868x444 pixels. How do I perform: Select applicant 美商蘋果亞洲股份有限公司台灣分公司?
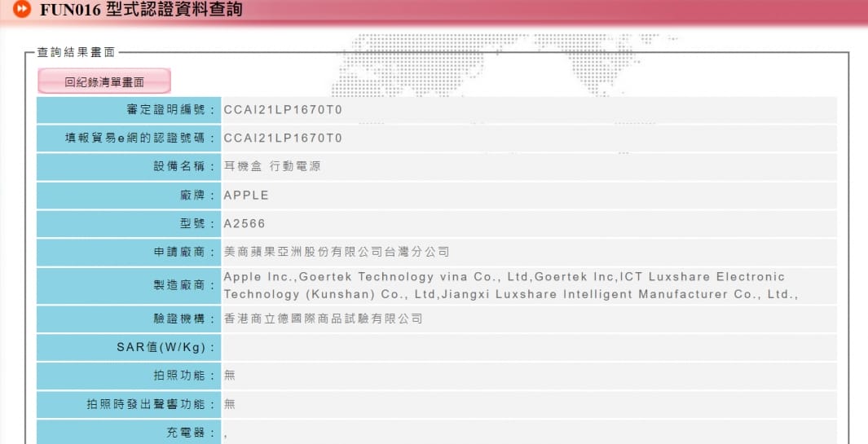337,252
